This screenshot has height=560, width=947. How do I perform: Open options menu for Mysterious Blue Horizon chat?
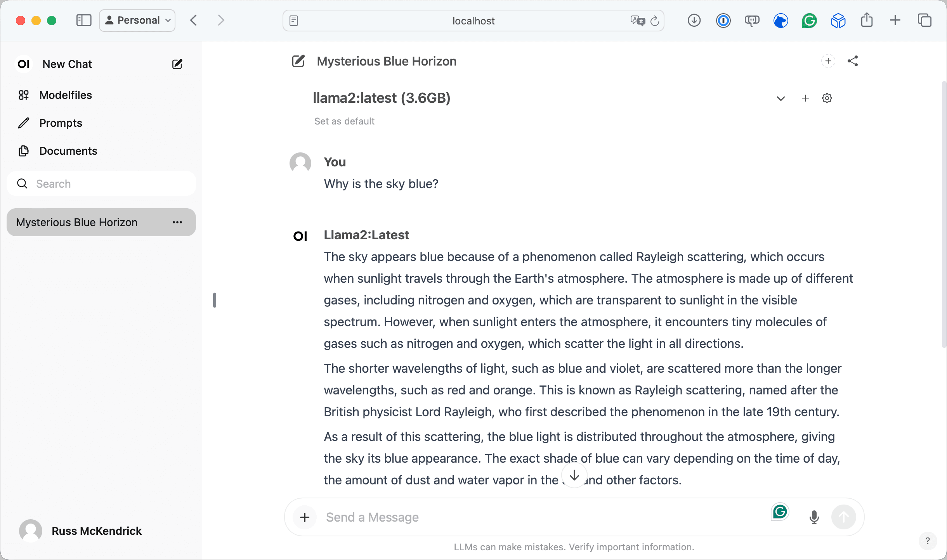click(x=177, y=222)
